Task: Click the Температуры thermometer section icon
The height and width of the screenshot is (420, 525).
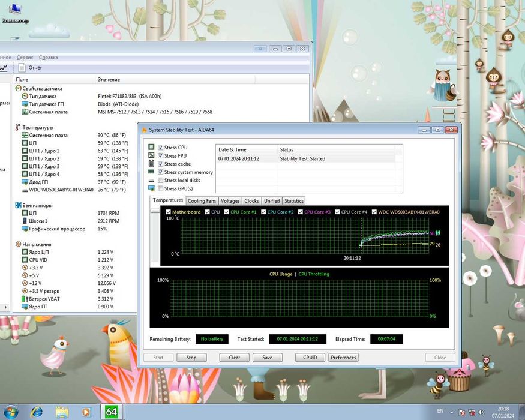Action: [18, 127]
